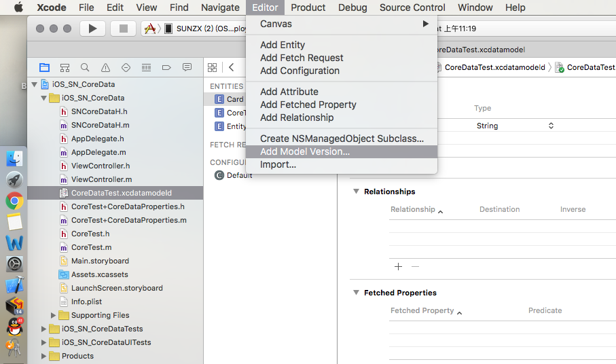Image resolution: width=616 pixels, height=364 pixels.
Task: Select AppDelegate.h file
Action: click(x=97, y=139)
